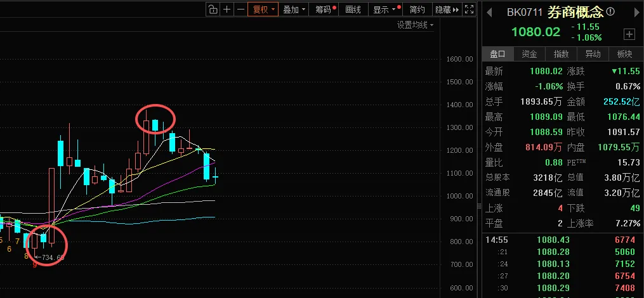Switch to 指数 tab
The height and width of the screenshot is (298, 644).
561,54
